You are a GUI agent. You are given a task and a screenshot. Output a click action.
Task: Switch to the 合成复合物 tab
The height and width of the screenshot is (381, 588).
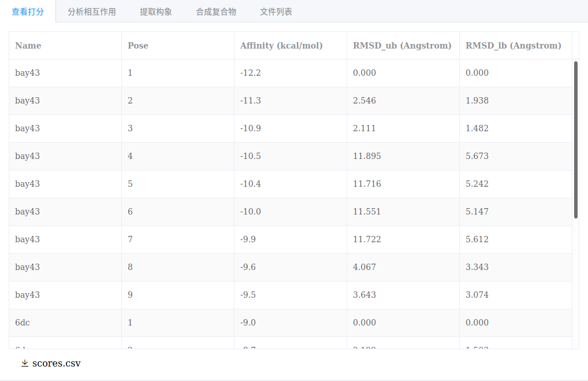(216, 12)
